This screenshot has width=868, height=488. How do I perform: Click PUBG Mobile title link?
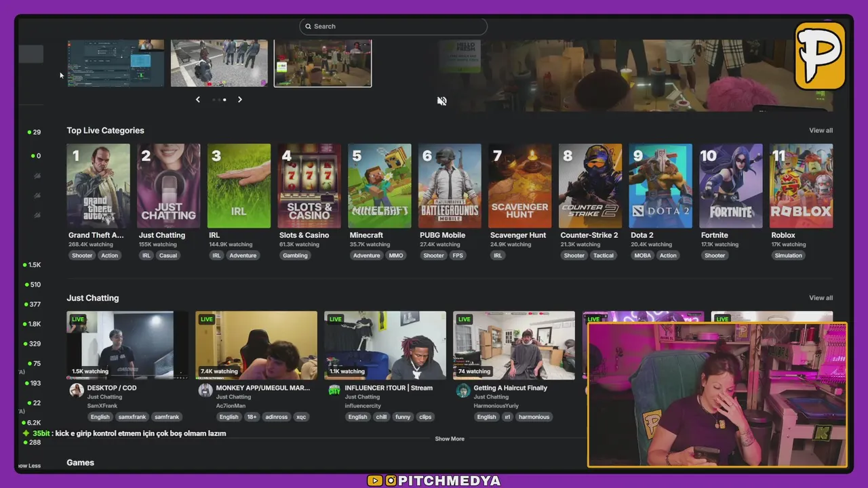(443, 235)
